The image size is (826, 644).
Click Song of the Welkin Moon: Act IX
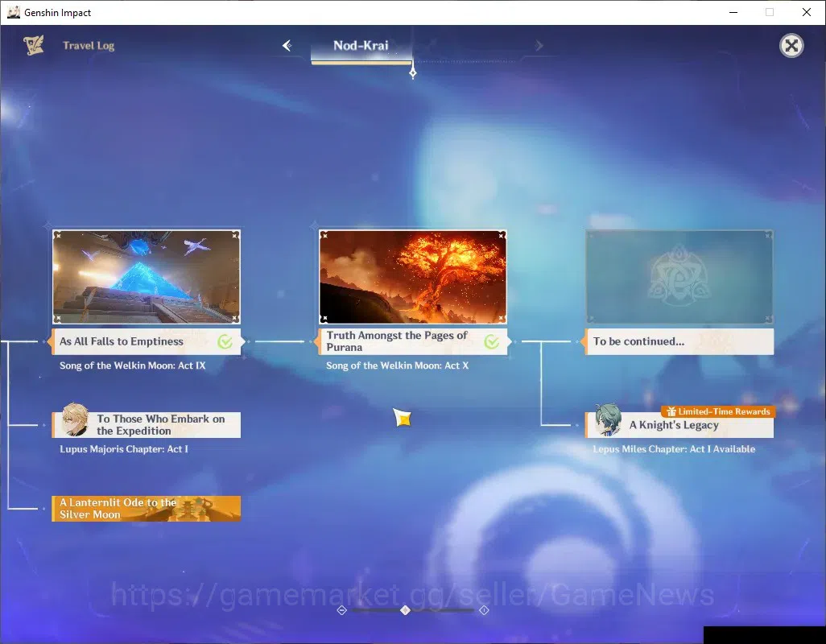(x=132, y=365)
